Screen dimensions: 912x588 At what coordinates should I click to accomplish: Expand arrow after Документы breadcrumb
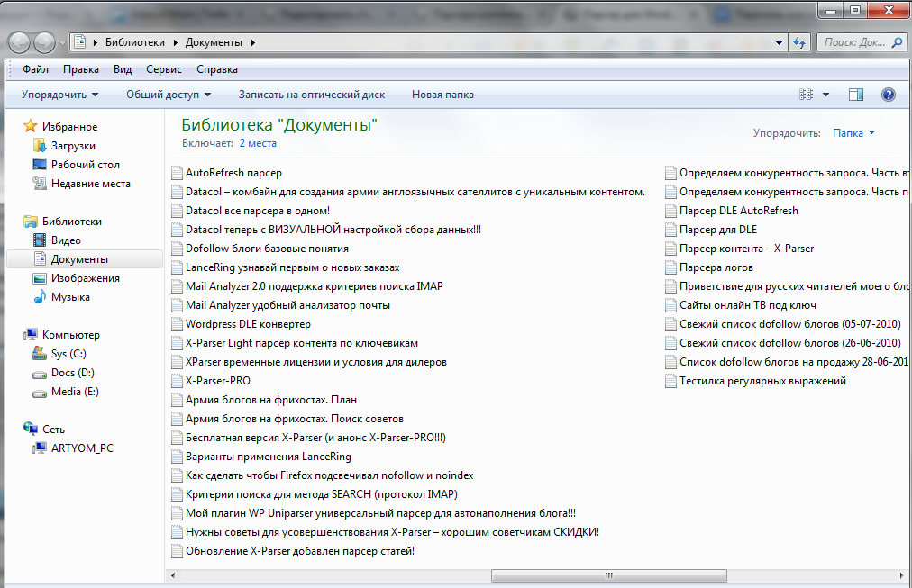pos(253,42)
